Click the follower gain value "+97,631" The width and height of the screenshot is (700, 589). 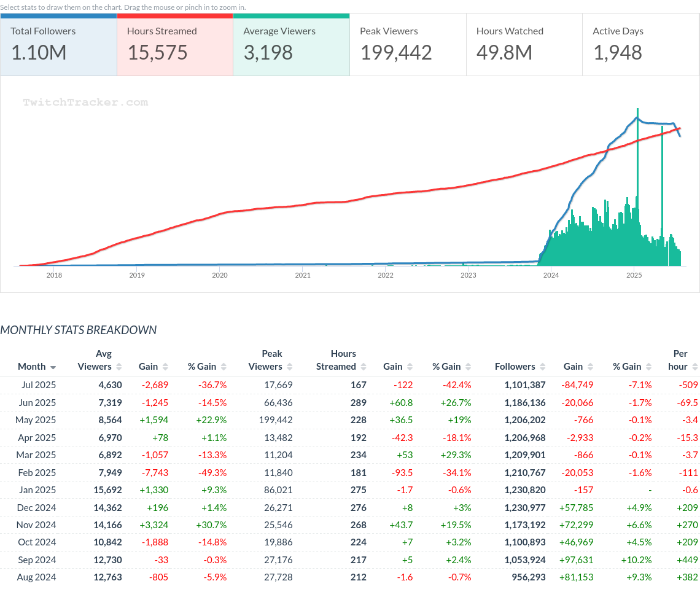577,560
